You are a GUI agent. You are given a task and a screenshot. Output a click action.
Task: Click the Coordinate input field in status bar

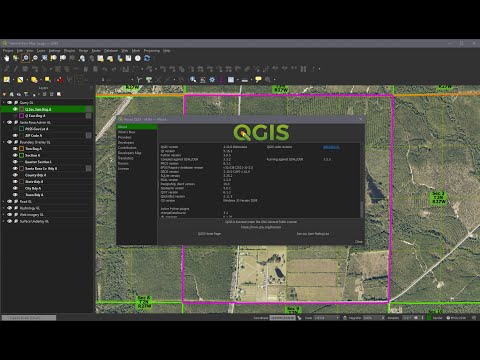[x=282, y=318]
